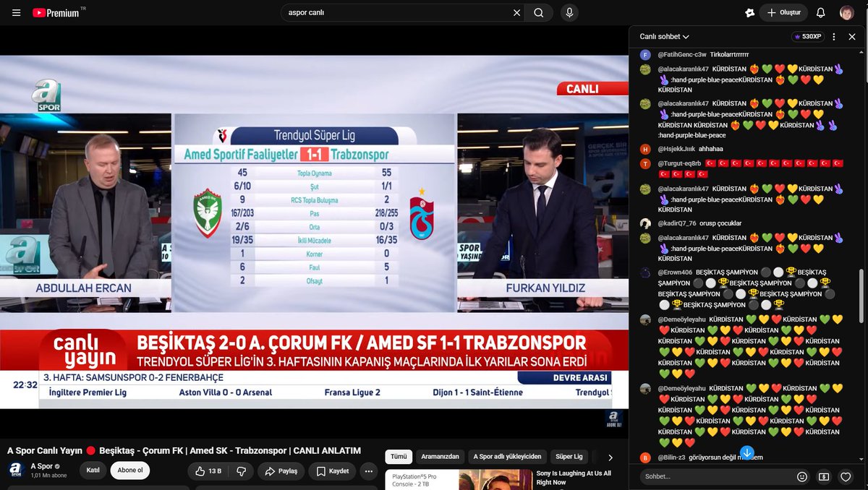Click the Oluştur create button

[x=783, y=13]
